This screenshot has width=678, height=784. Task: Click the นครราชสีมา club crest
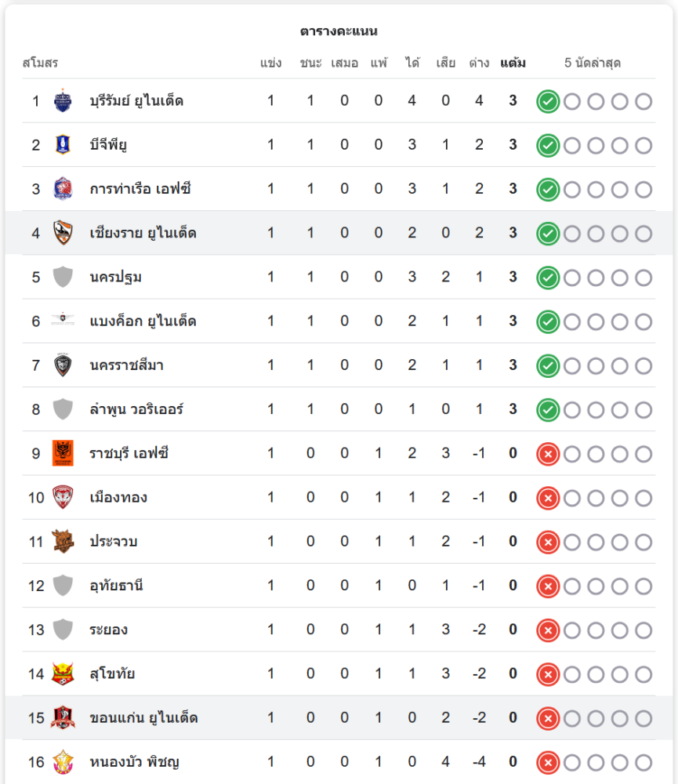[63, 365]
